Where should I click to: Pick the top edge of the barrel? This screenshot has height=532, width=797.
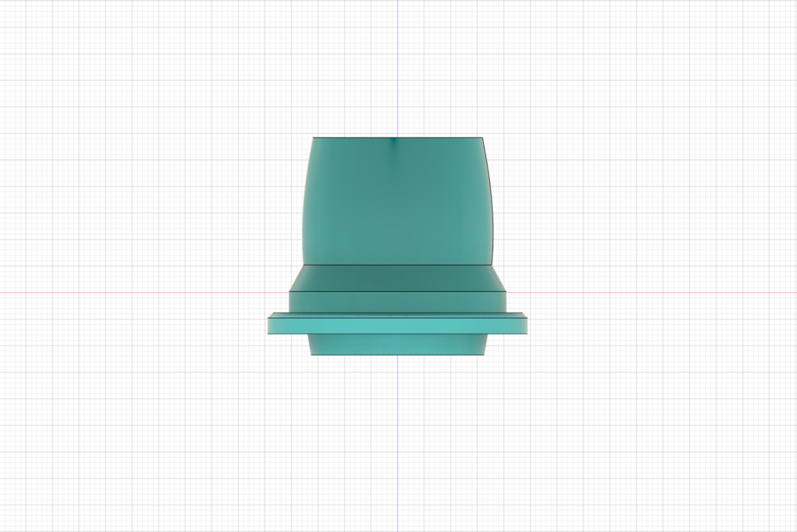click(x=397, y=137)
